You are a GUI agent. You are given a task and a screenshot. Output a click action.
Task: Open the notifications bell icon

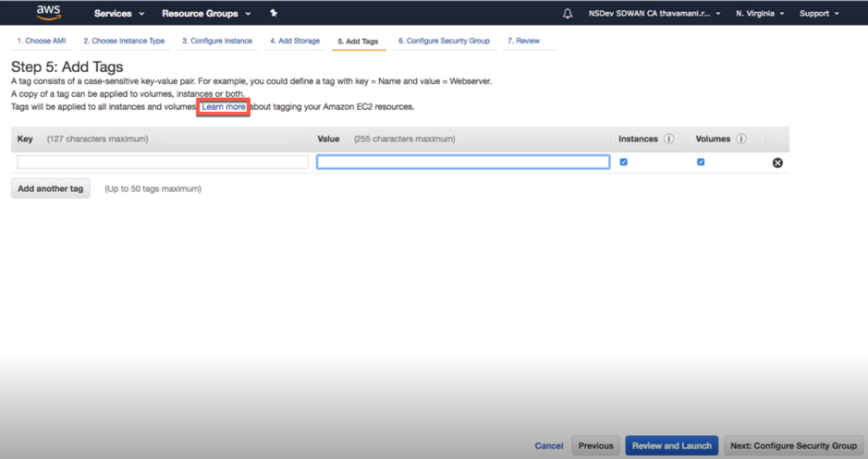click(568, 13)
